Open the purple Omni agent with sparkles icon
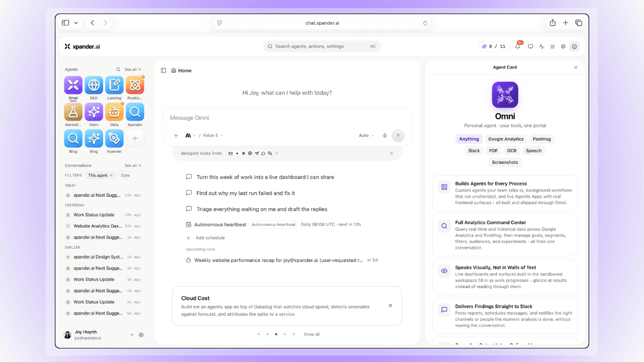Viewport: 644px width, 362px height. click(x=94, y=112)
